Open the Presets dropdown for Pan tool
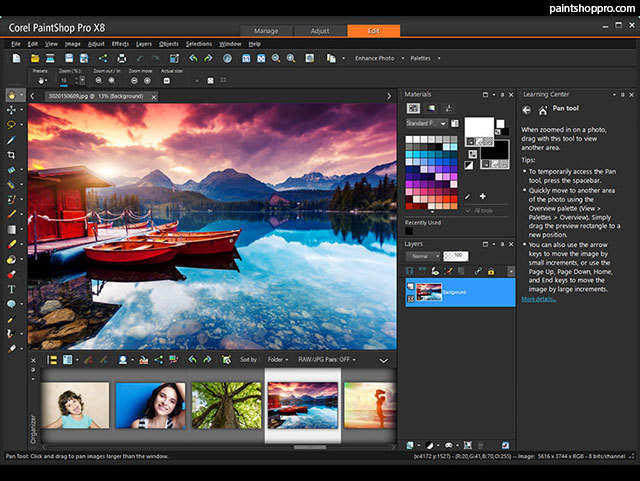The height and width of the screenshot is (481, 640). coord(41,81)
